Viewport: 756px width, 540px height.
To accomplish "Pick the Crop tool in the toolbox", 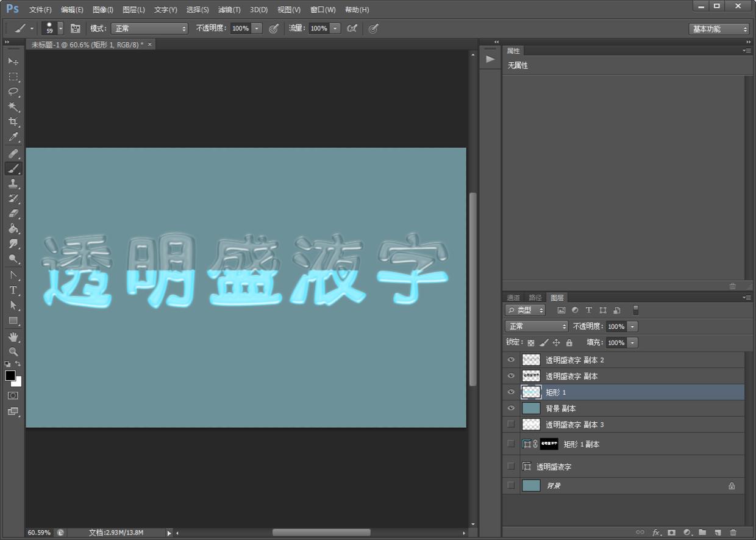I will coord(13,122).
